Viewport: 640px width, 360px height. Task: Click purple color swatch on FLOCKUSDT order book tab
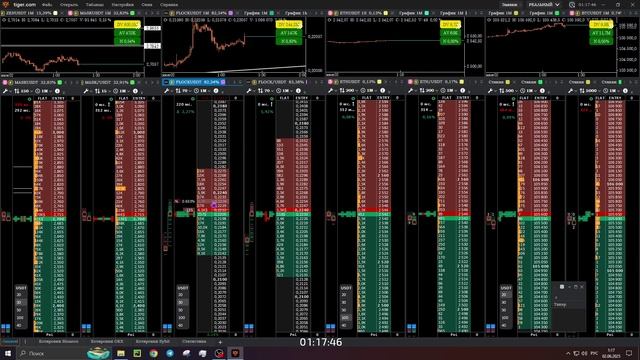click(223, 82)
